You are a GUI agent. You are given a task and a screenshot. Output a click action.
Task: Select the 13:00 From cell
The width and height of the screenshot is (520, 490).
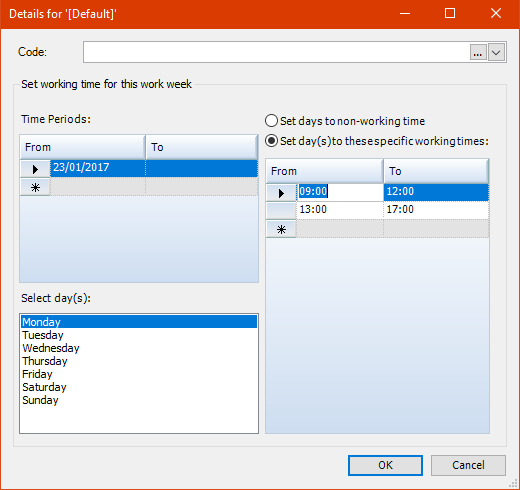(340, 210)
